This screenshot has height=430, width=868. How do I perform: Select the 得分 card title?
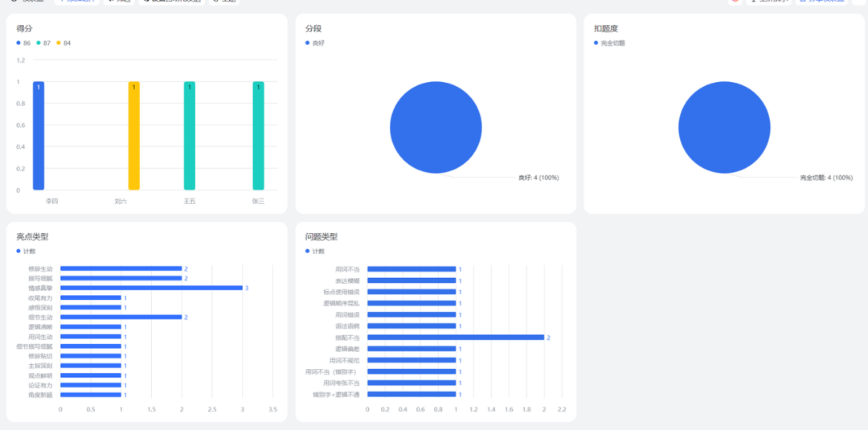click(x=24, y=28)
